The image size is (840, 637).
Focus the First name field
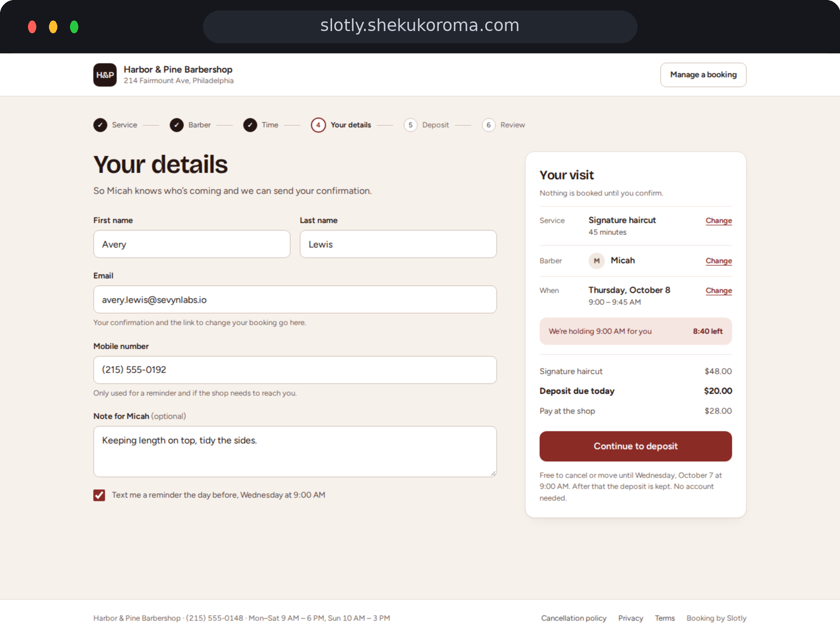pyautogui.click(x=192, y=244)
